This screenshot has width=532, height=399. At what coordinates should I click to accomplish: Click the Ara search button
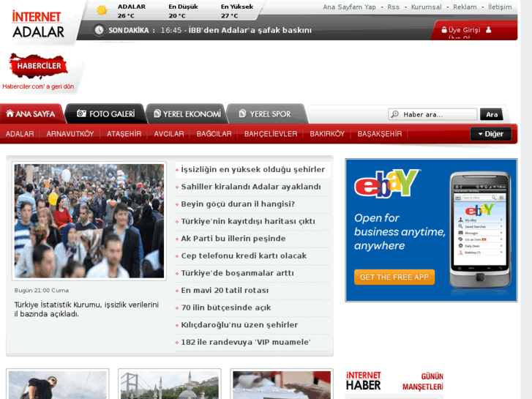(x=492, y=114)
